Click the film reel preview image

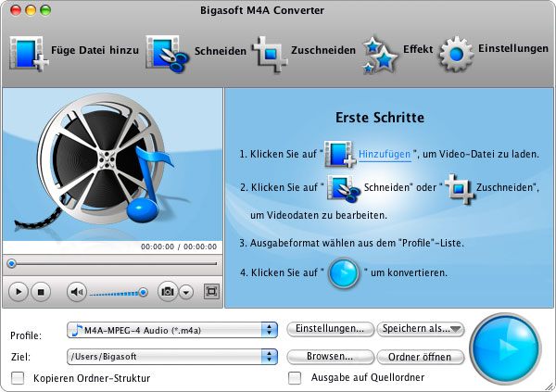pos(112,164)
